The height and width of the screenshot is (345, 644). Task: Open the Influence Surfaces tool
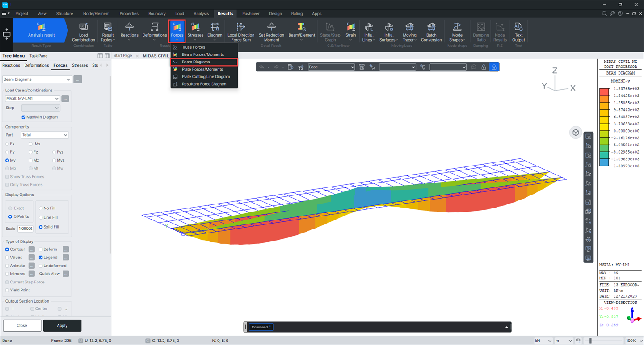[x=389, y=32]
